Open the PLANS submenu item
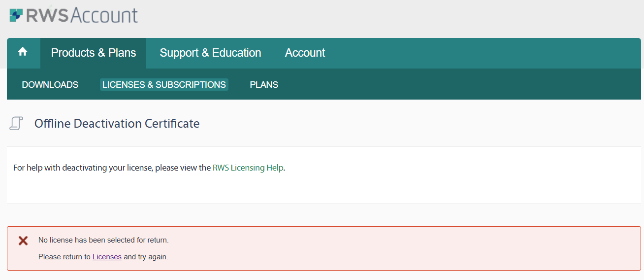The width and height of the screenshot is (644, 280). (264, 85)
